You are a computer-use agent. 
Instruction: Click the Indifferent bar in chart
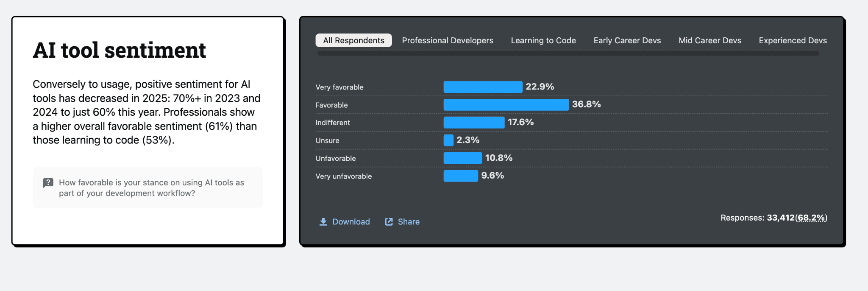(x=474, y=123)
